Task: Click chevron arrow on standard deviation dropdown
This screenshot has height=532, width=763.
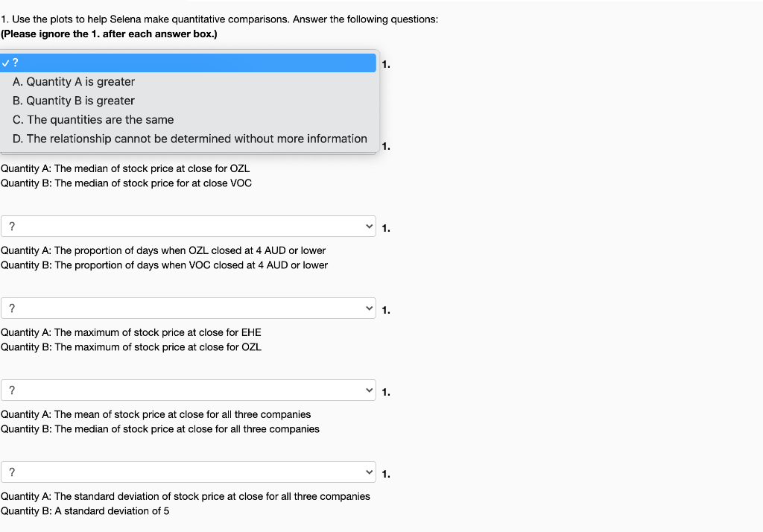Action: [368, 472]
